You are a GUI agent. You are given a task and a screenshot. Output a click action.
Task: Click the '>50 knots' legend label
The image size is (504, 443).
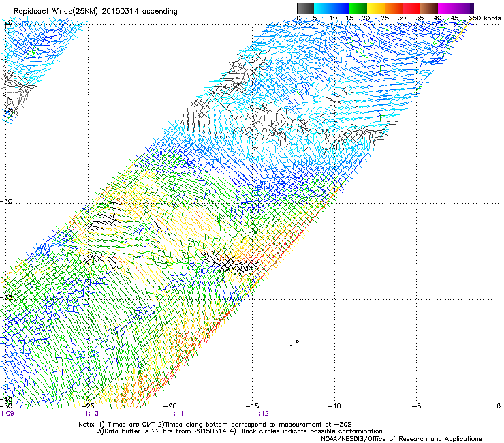coord(484,18)
